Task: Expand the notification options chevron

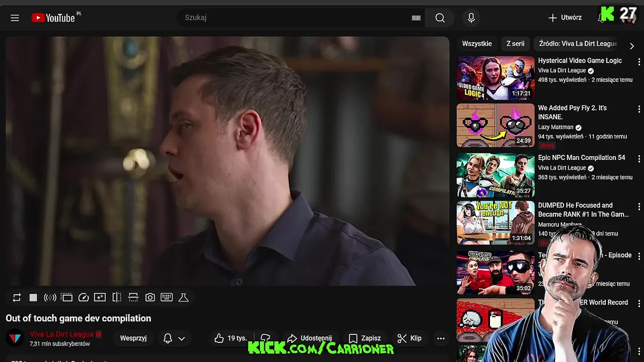Action: tap(182, 338)
